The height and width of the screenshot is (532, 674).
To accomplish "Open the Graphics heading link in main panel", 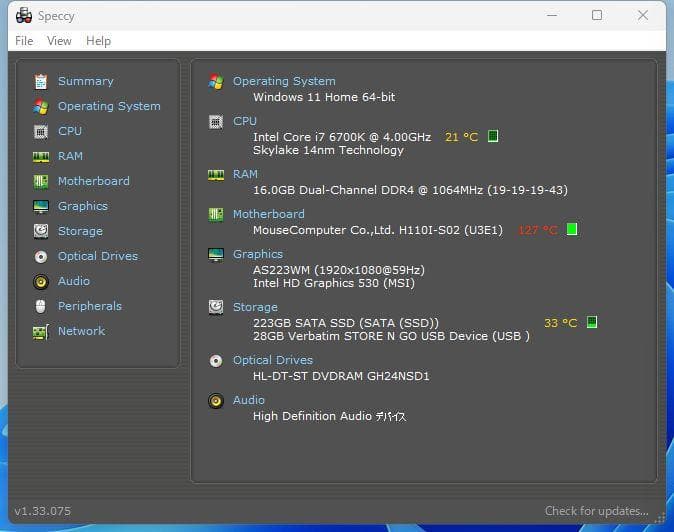I will (258, 254).
